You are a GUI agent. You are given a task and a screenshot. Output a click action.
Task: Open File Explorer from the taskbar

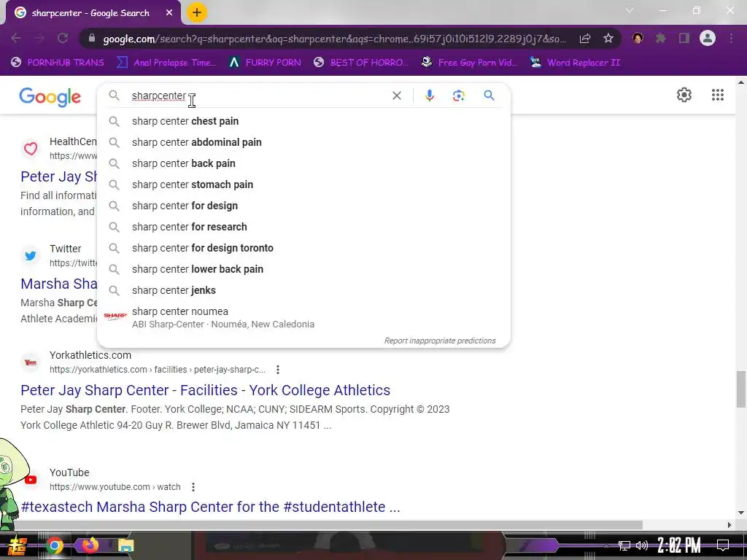125,545
